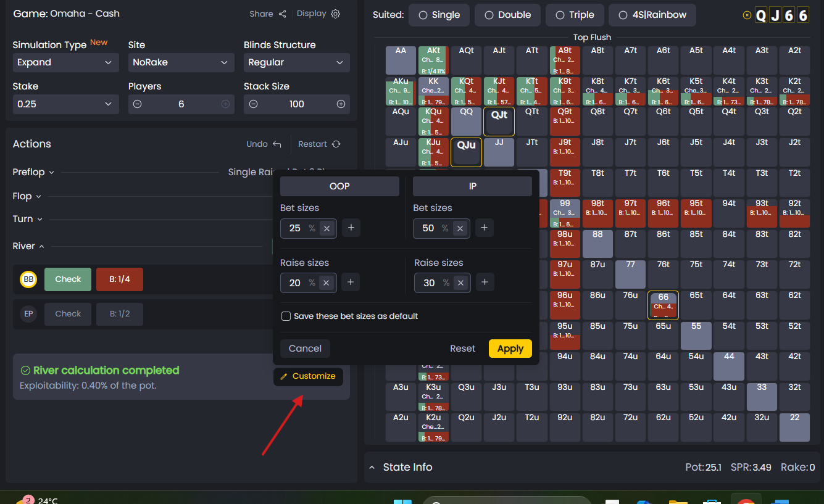Image resolution: width=824 pixels, height=504 pixels.
Task: Apply the customized bet sizes
Action: click(510, 348)
